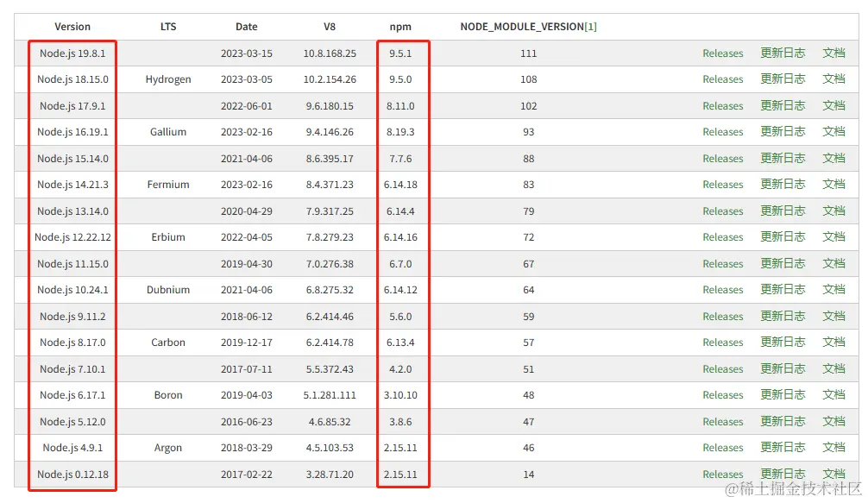
Task: Open 更新日志 for Node.js 5.12.0
Action: point(783,421)
